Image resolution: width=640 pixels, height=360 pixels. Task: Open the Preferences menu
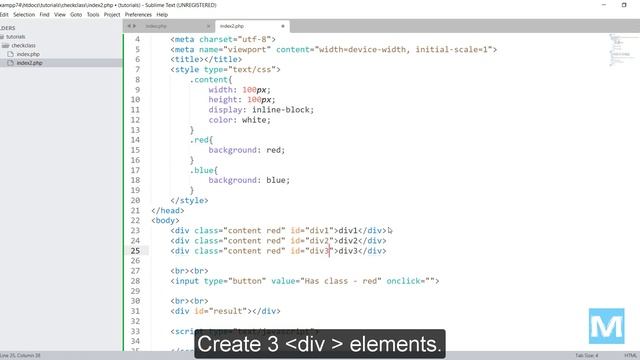[x=138, y=14]
